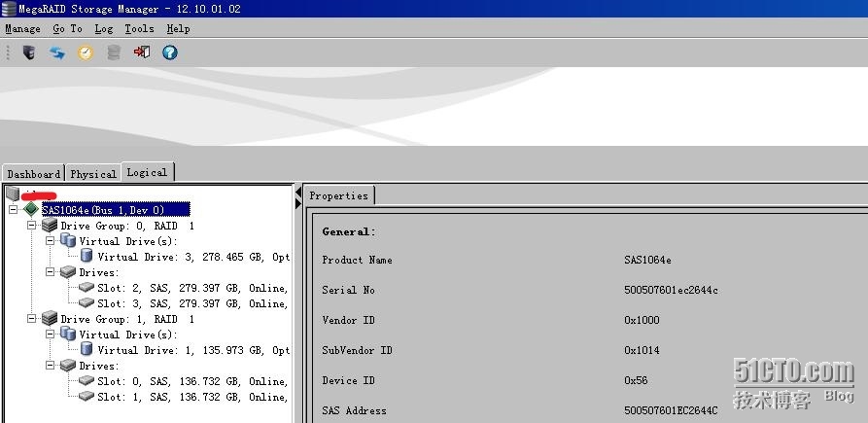Image resolution: width=868 pixels, height=423 pixels.
Task: Click the disk icon for Slot 1
Action: [x=87, y=396]
